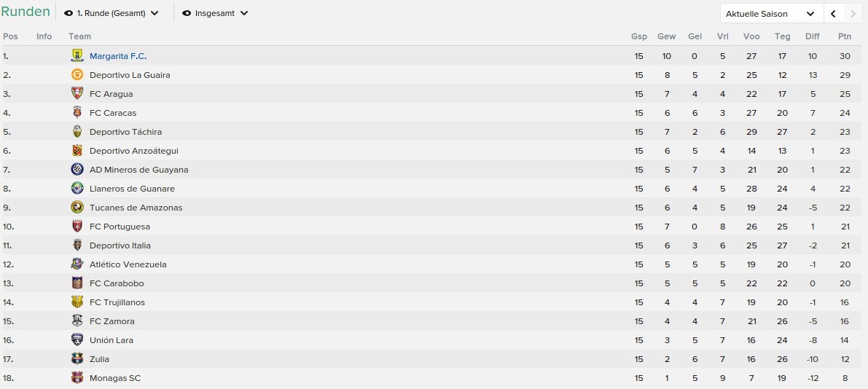The height and width of the screenshot is (389, 868).
Task: Click the FC Aragua team badge
Action: [x=77, y=93]
